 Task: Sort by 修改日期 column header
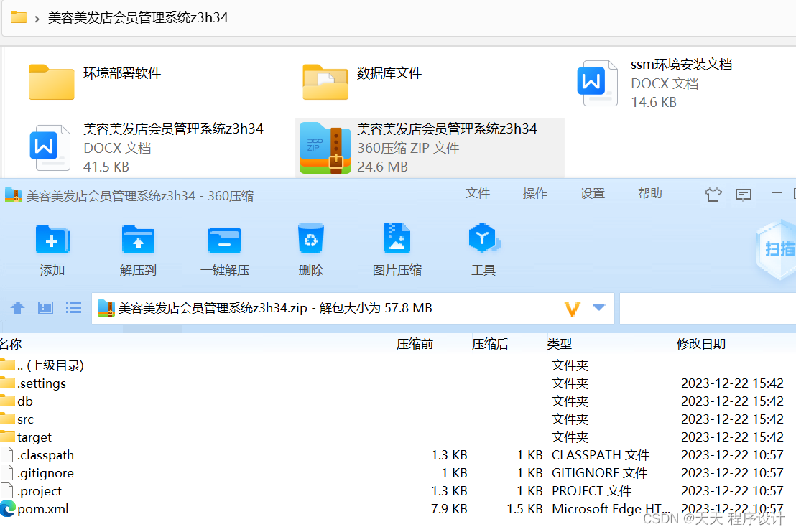coord(701,344)
